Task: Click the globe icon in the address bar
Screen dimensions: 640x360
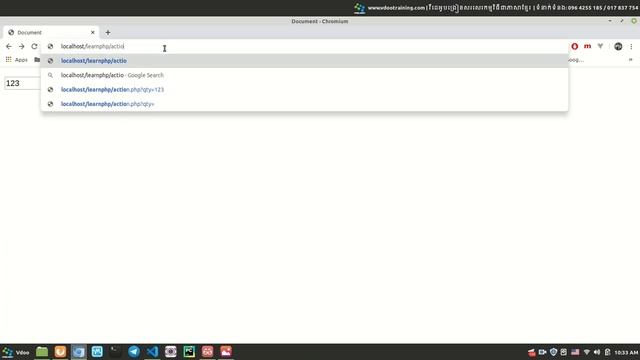Action: 50,47
